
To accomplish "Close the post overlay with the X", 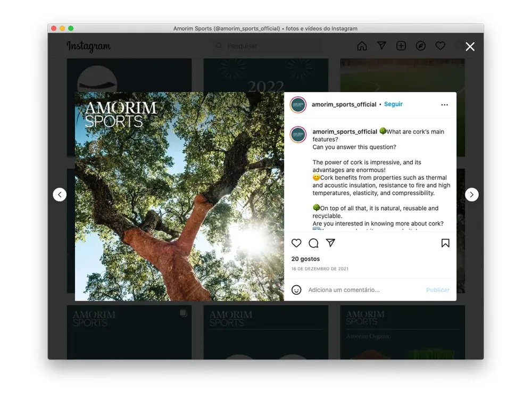I will pyautogui.click(x=470, y=46).
